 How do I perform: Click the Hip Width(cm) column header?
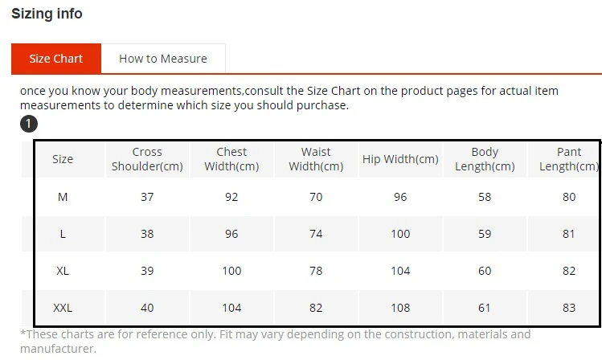[400, 159]
